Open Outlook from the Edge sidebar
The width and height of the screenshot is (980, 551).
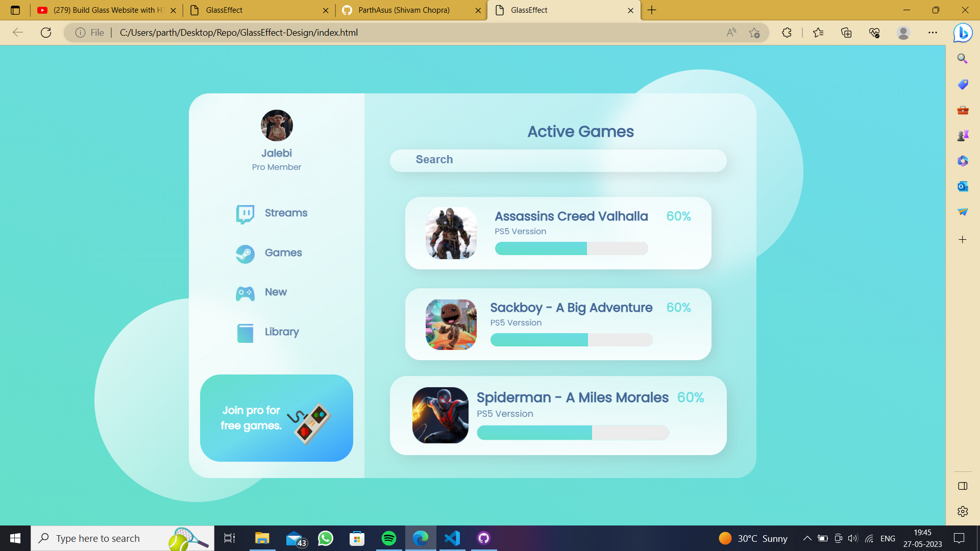pos(962,186)
